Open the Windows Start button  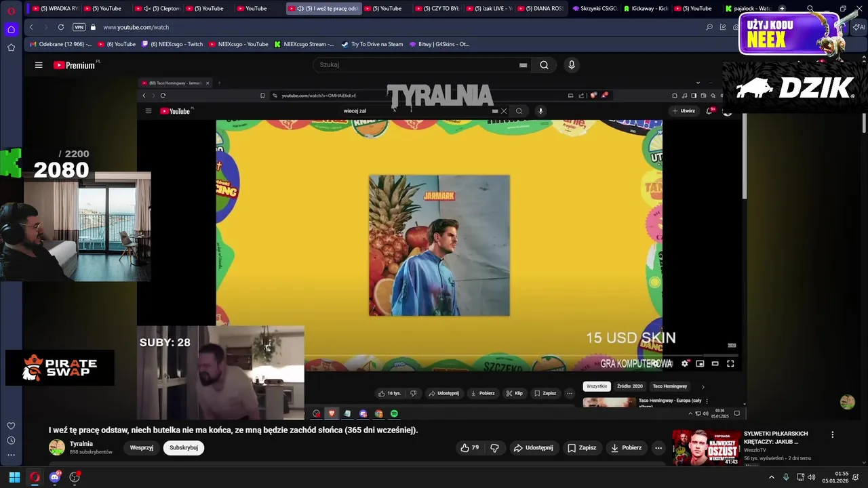14,477
